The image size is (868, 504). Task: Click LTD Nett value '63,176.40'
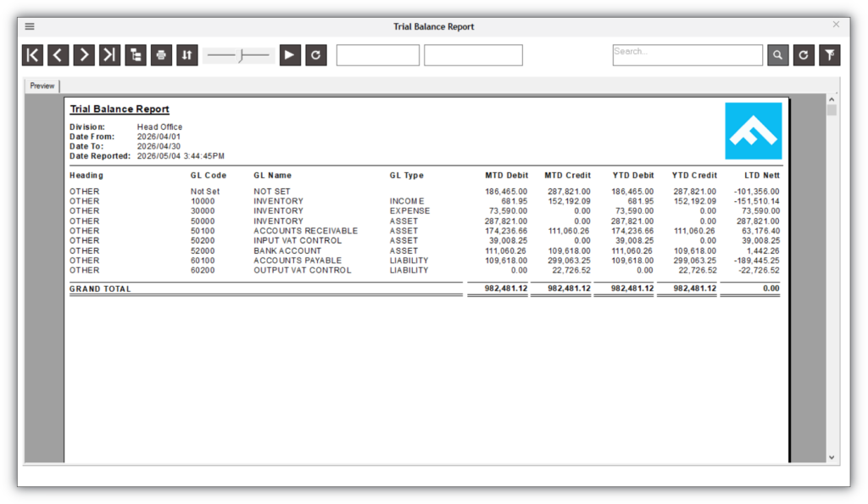(760, 231)
